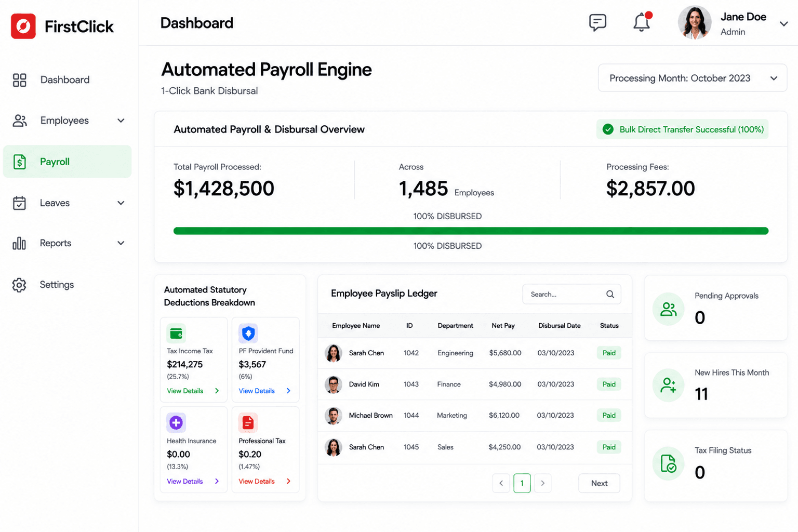The height and width of the screenshot is (532, 798).
Task: Click the next page arrow beside page 1
Action: (543, 483)
